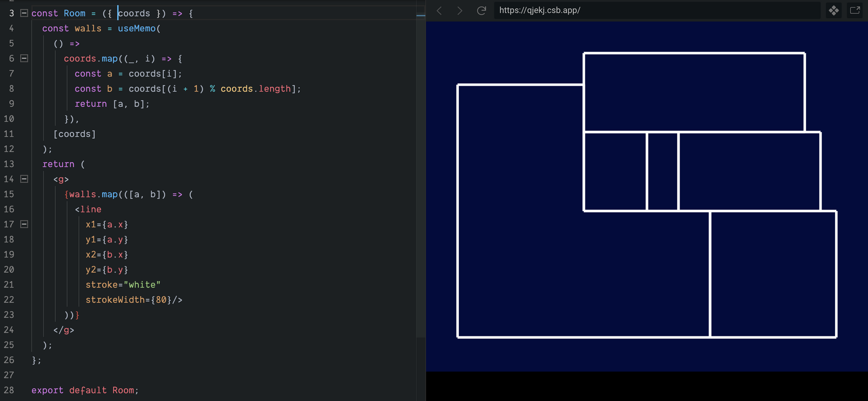Fold the coords.map callback on line 6
This screenshot has height=401, width=868.
point(24,59)
